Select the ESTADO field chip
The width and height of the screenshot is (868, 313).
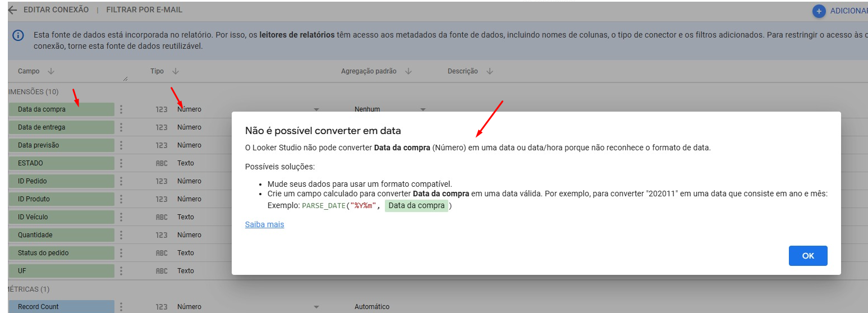point(61,163)
